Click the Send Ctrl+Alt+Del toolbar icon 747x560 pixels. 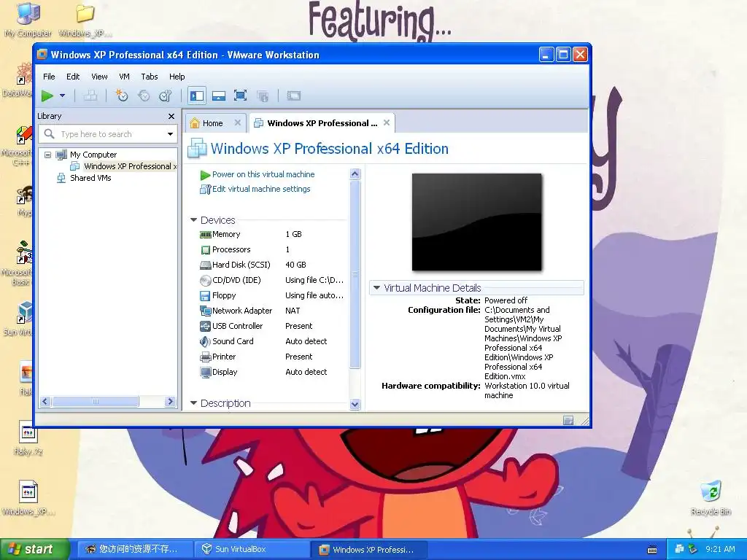coord(90,96)
